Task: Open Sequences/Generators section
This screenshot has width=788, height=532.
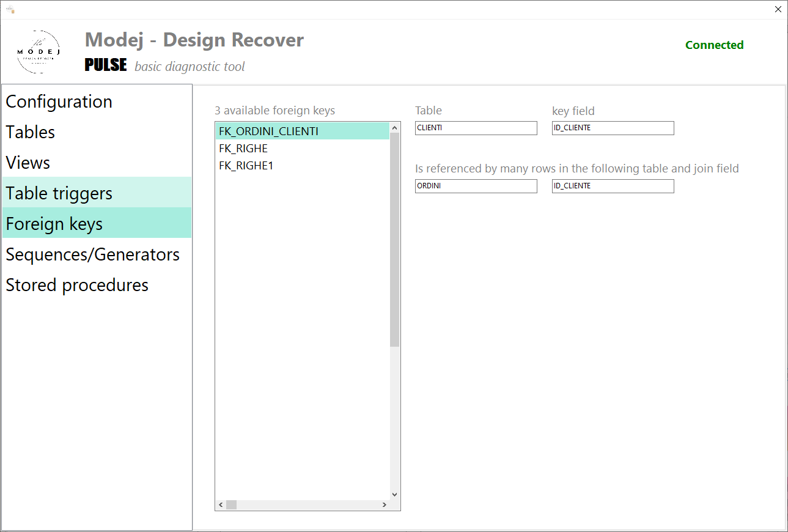Action: (97, 254)
